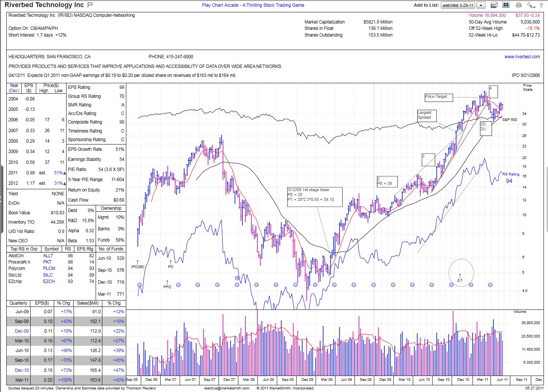This screenshot has height=392, width=548.
Task: Click the 36,900,000 volume scale label
Action: pyautogui.click(x=530, y=323)
